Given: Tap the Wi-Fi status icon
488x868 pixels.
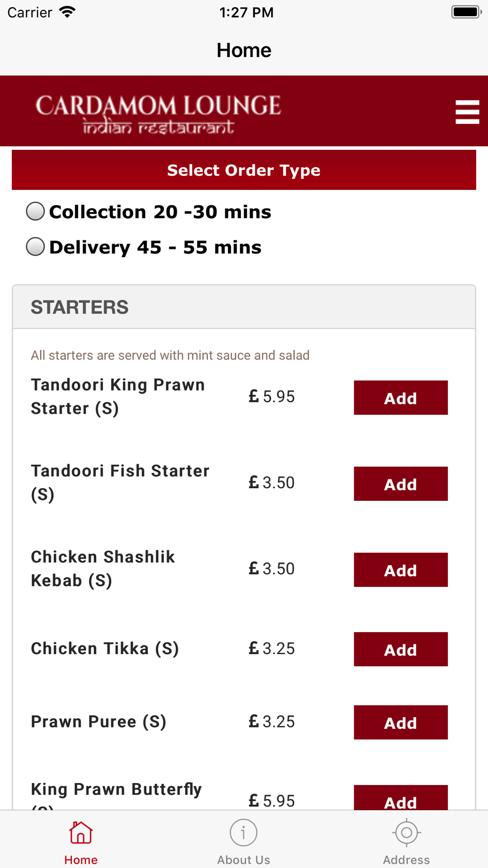Looking at the screenshot, I should (67, 12).
